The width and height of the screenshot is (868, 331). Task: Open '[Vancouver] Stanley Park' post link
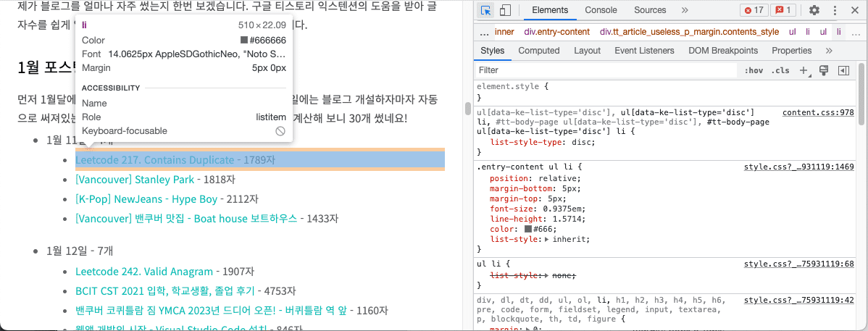[135, 180]
